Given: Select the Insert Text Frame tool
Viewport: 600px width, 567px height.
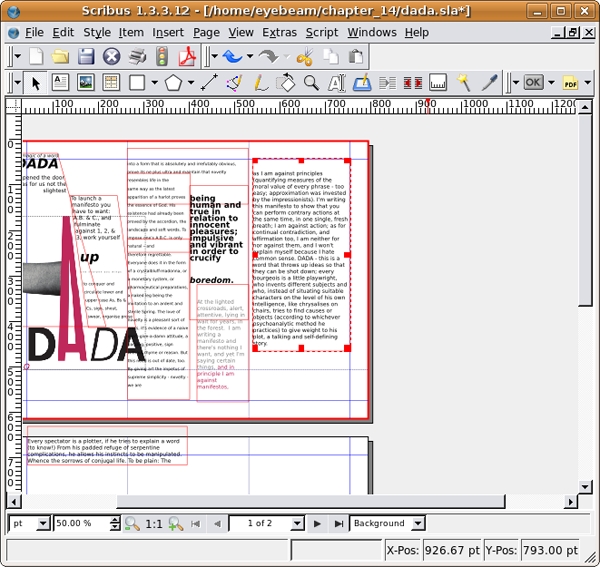Looking at the screenshot, I should [x=60, y=82].
